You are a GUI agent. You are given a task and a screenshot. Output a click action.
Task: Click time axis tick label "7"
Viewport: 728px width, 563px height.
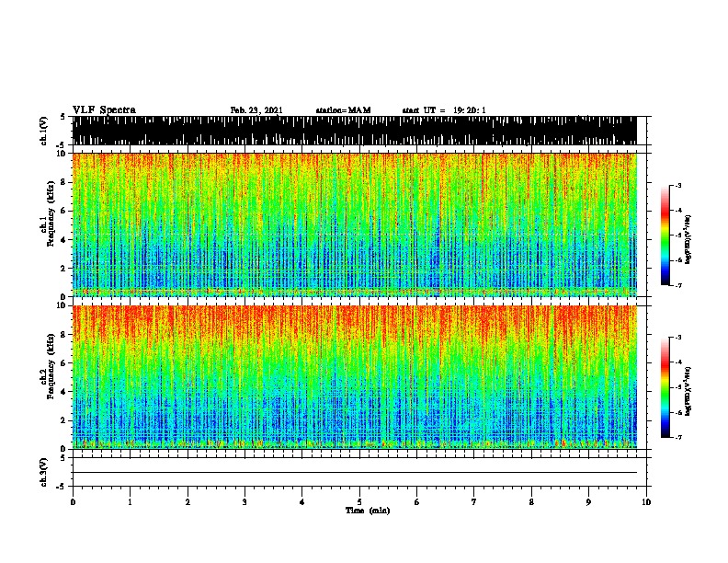point(474,502)
